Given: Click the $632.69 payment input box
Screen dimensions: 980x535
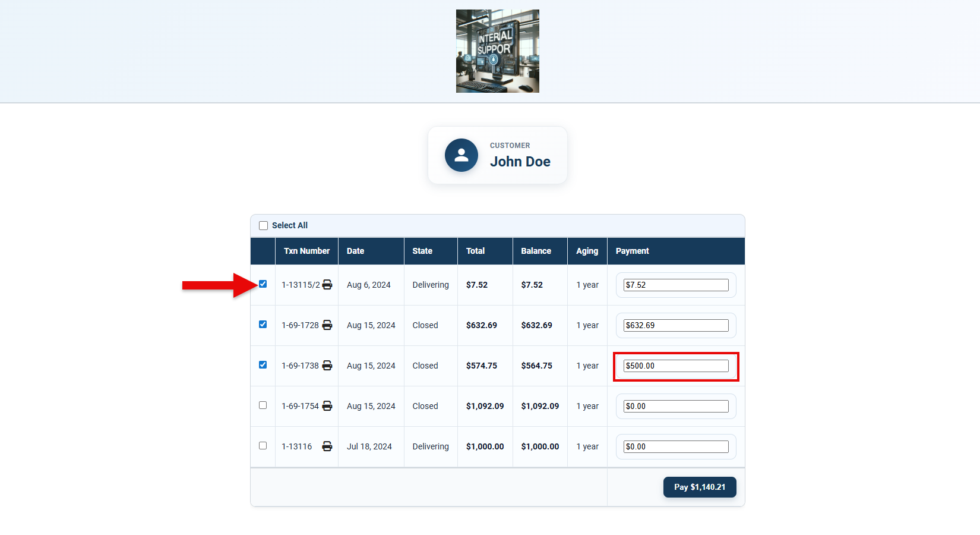Looking at the screenshot, I should [676, 326].
